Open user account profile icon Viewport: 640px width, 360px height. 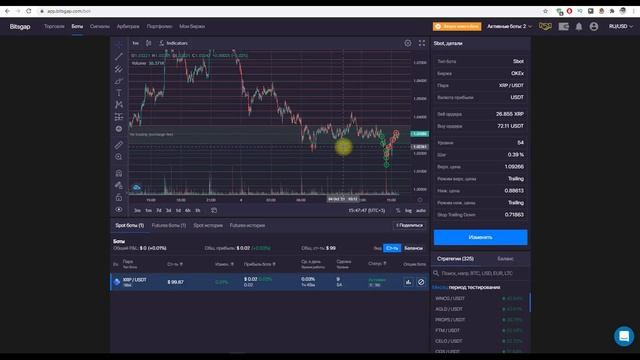click(594, 27)
